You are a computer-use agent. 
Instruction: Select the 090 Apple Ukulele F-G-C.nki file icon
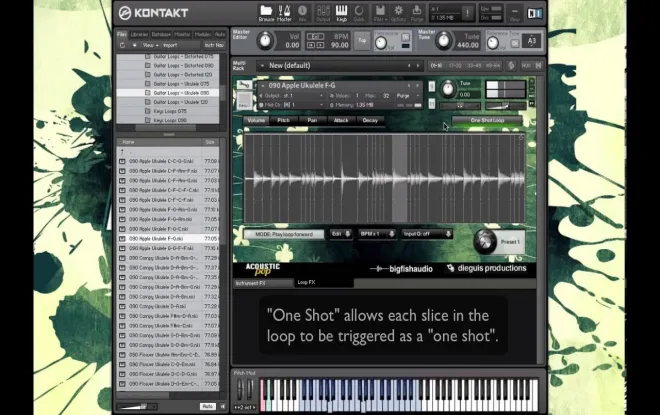122,229
